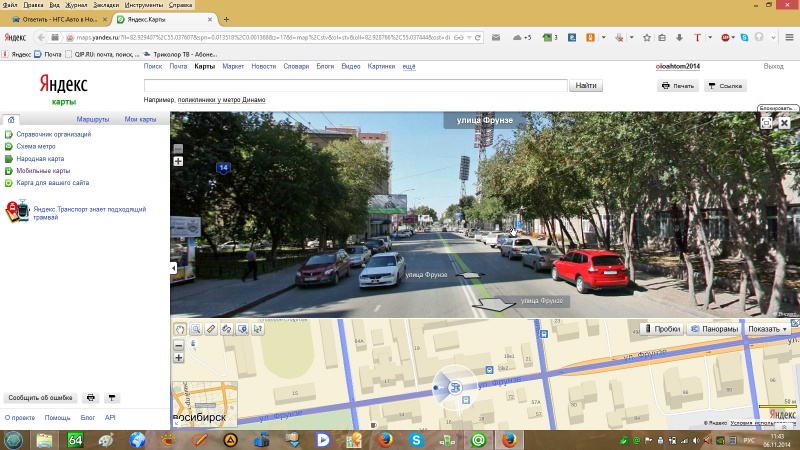Open the Мобильные карты link

tap(43, 171)
